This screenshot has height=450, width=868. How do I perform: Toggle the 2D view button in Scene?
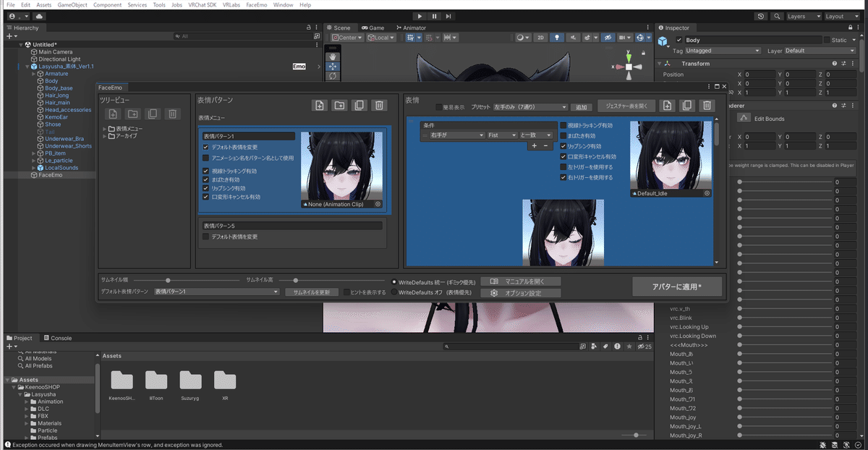click(540, 38)
